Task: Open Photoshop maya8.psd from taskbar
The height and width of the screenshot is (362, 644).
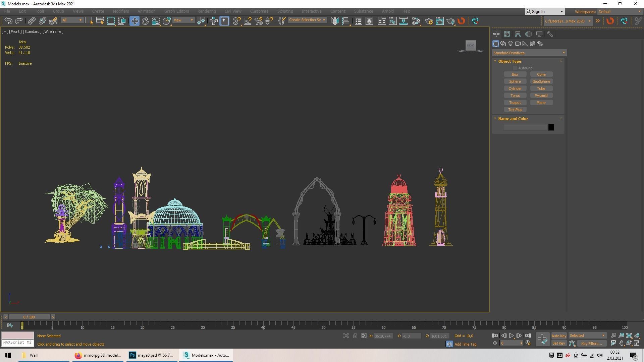Action: point(152,355)
